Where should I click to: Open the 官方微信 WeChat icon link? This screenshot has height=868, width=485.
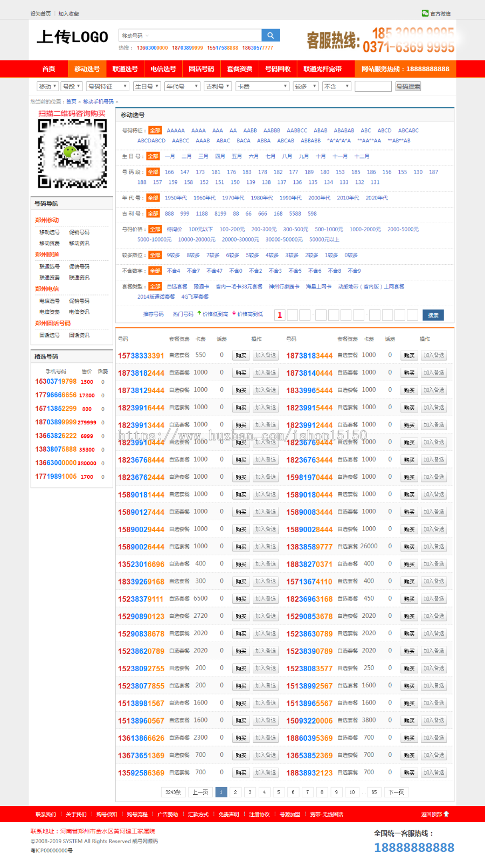[x=436, y=13]
